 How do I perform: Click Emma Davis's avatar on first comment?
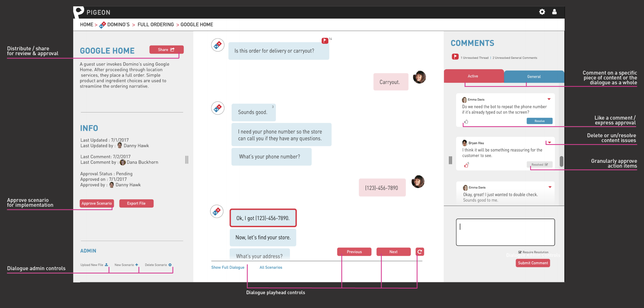tap(464, 100)
